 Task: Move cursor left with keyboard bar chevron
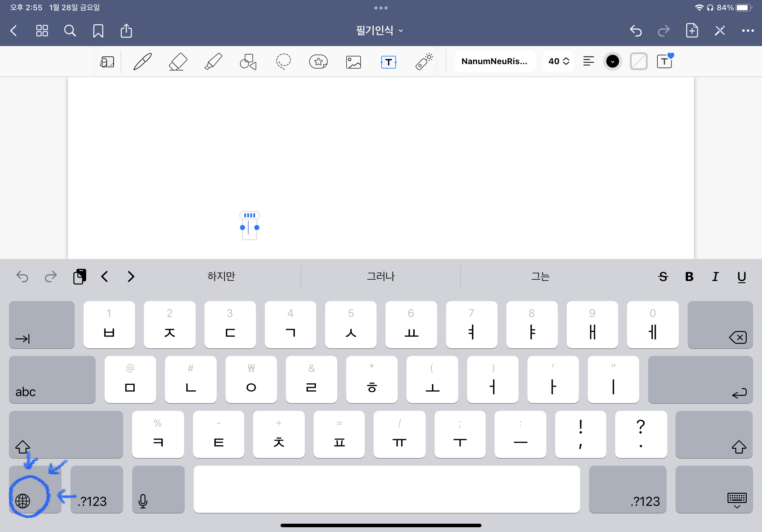pyautogui.click(x=105, y=276)
